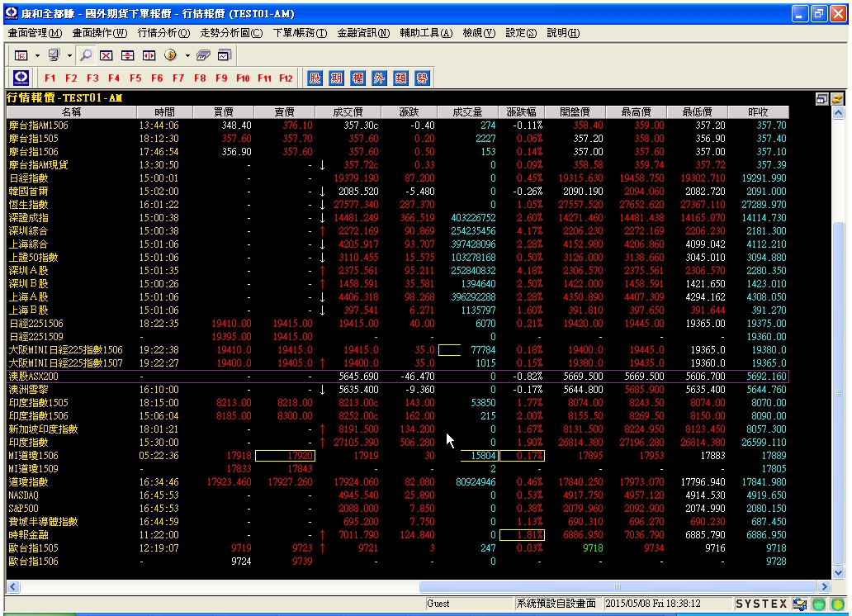This screenshot has width=852, height=616.
Task: Click the monitor with checkmark toolbar icon
Action: coord(54,55)
